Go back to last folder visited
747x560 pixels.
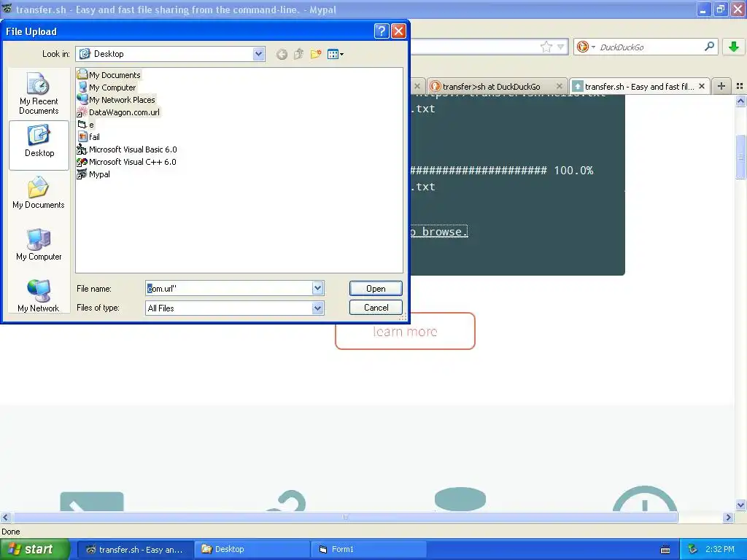point(282,54)
